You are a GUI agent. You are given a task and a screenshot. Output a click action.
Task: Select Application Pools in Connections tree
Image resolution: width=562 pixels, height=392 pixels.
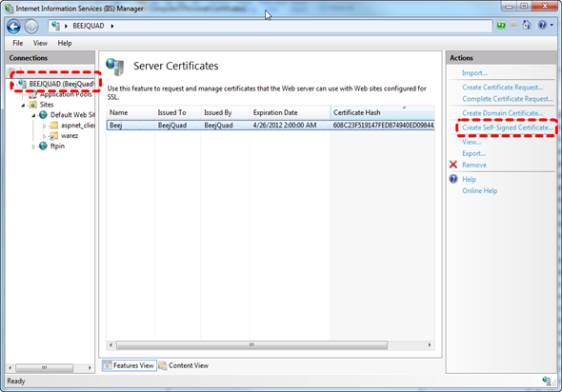[x=66, y=94]
